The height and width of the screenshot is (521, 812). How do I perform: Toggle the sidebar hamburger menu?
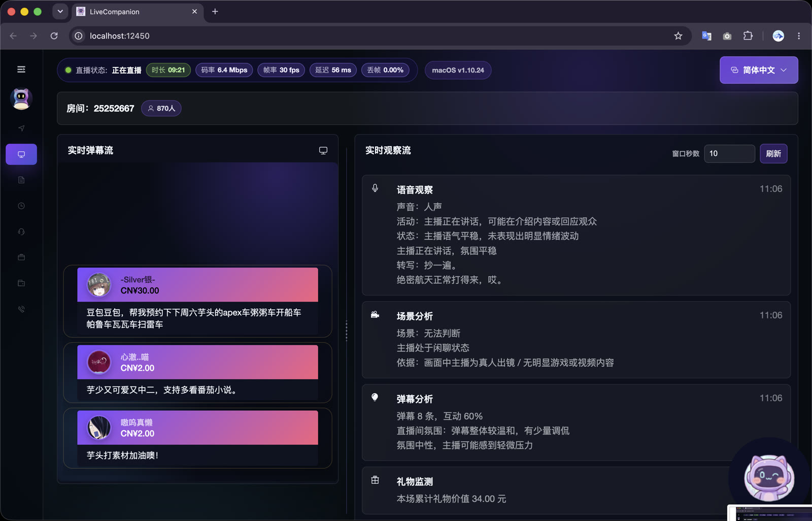[x=21, y=70]
